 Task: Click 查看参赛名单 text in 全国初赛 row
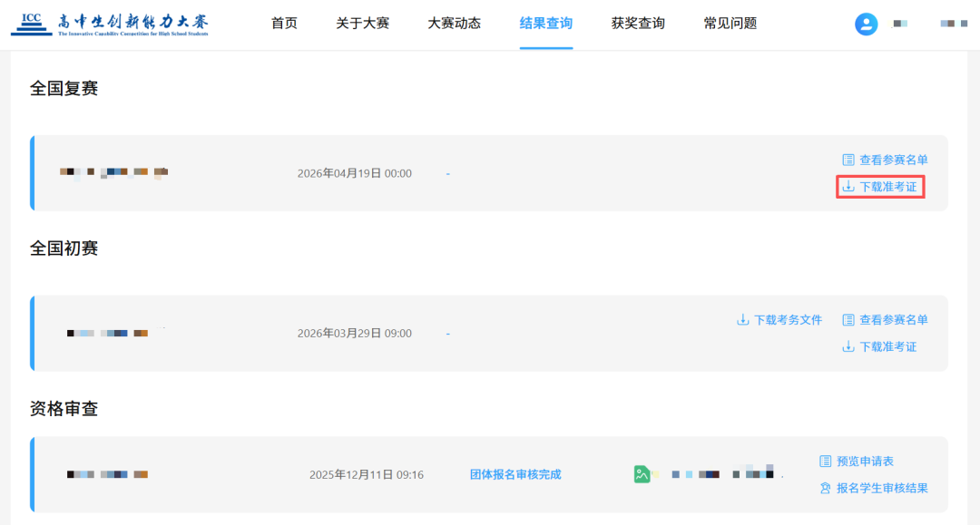pos(893,320)
